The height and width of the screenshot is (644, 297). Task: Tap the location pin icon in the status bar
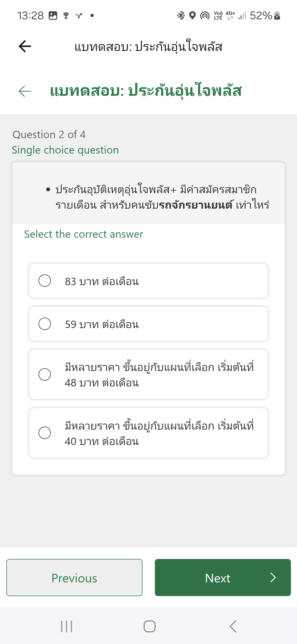tap(193, 15)
